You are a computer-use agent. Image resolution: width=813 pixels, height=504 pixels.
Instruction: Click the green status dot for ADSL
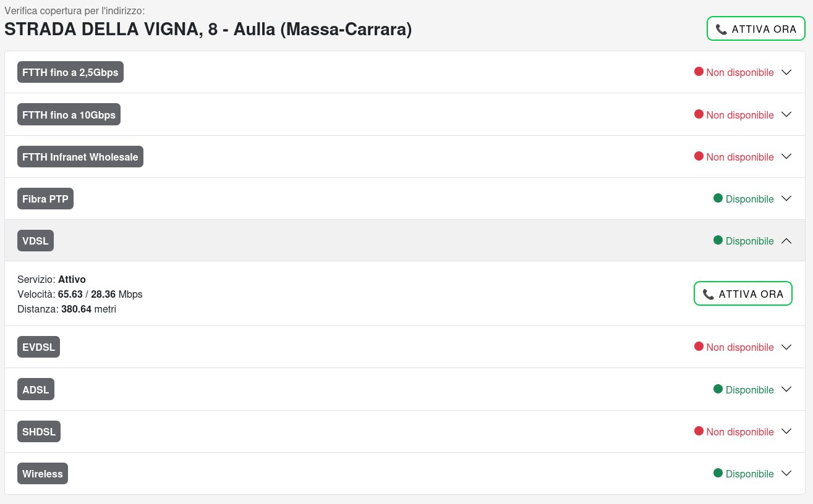click(718, 389)
